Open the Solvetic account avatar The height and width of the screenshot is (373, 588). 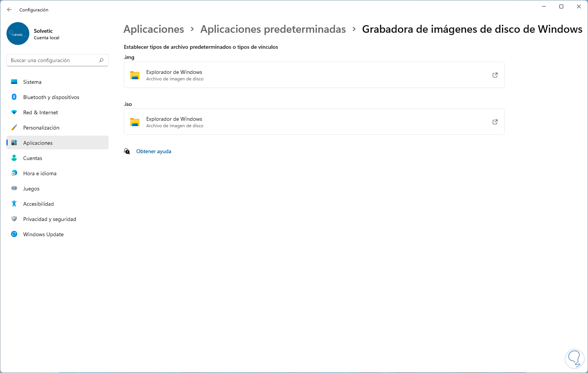18,34
